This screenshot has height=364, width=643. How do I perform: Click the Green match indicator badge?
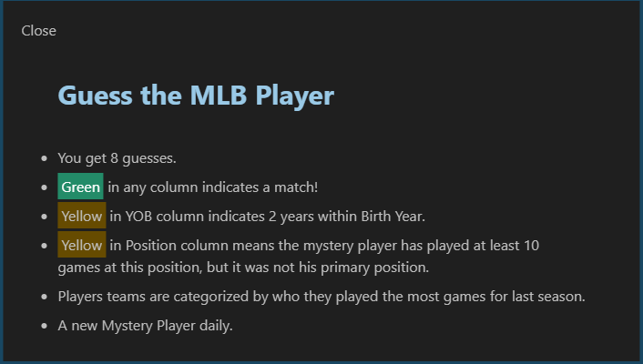(81, 187)
